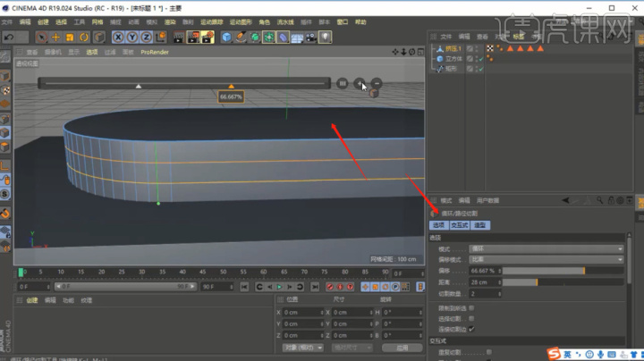Switch to the 交互式 tab
Screen dimensions: 644x361
459,225
